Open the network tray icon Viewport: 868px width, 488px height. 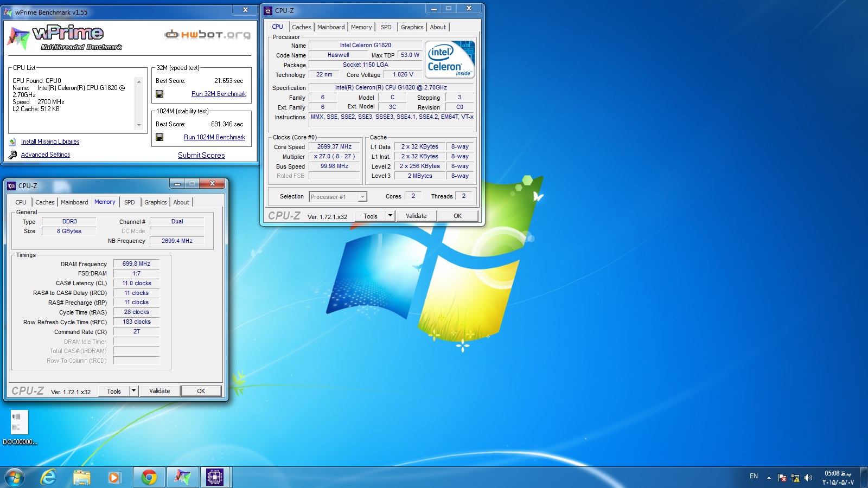(x=795, y=478)
